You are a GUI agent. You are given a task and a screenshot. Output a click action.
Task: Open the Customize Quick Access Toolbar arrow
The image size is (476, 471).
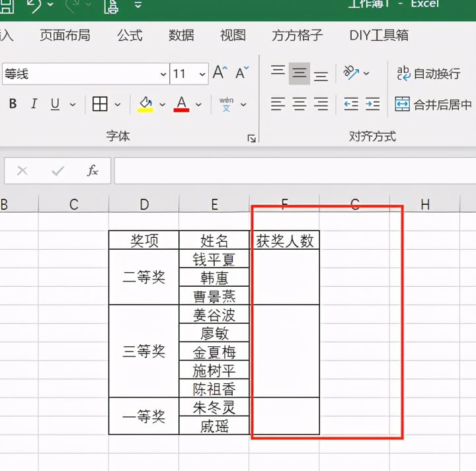138,5
